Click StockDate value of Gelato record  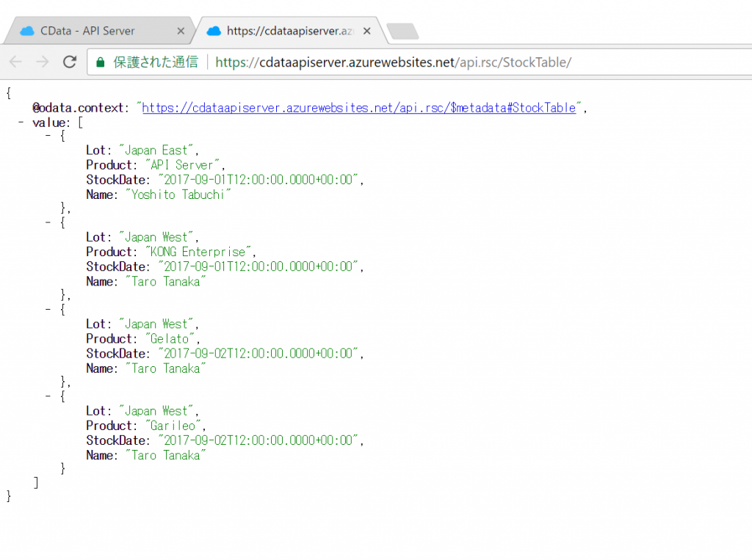258,354
